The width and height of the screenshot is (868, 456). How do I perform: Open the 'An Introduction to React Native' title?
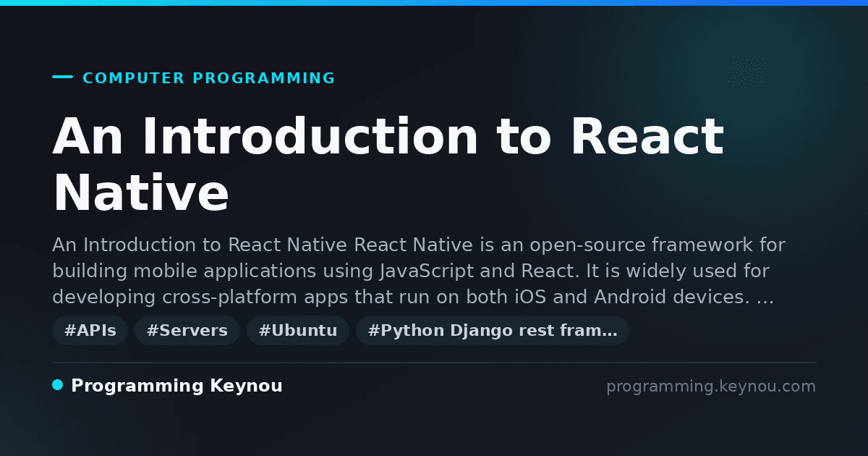coord(388,165)
